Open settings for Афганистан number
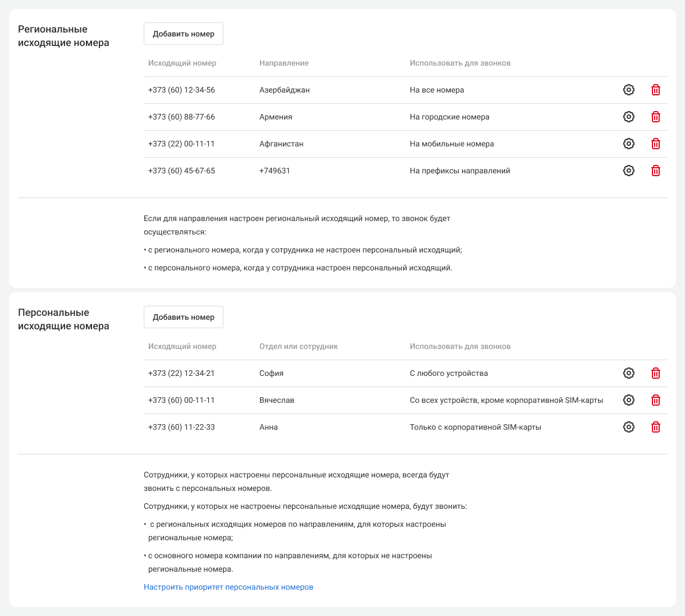685x616 pixels. tap(629, 144)
